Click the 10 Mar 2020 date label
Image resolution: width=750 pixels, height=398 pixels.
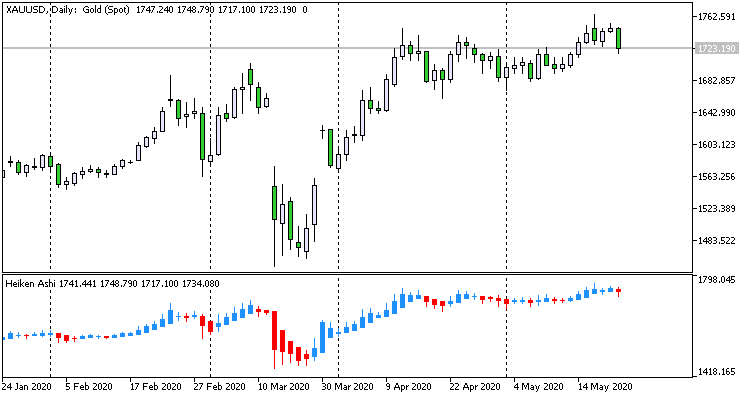click(x=284, y=387)
